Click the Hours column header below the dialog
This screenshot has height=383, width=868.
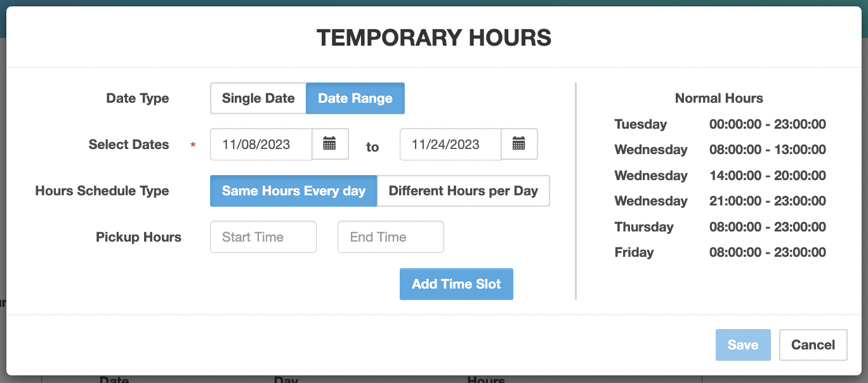pos(485,379)
